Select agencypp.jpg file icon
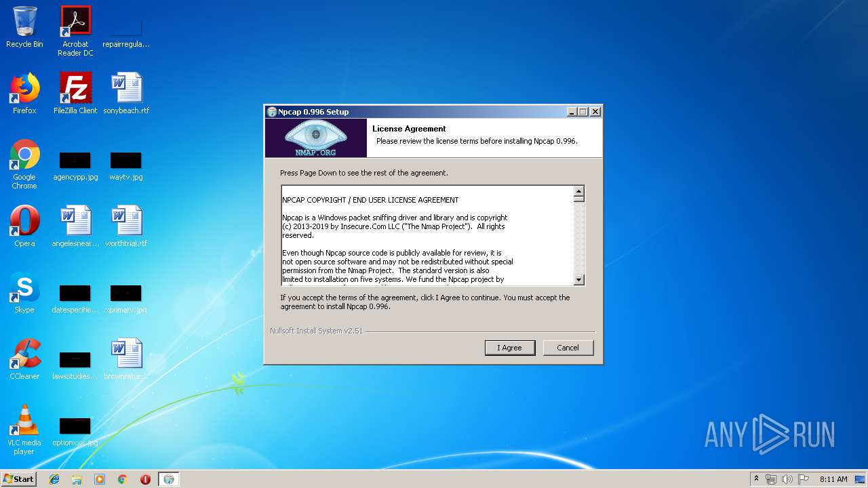Screen dimensions: 868x488 coord(75,167)
